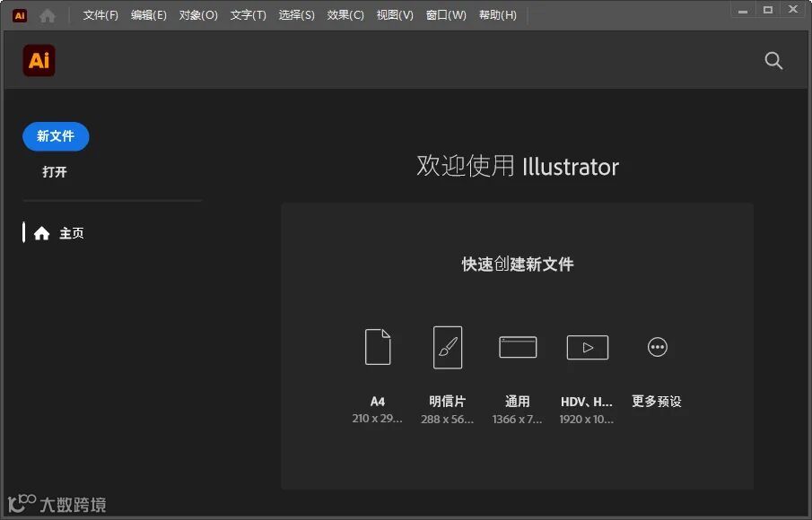812x520 pixels.
Task: Maximize the Illustrator window
Action: 768,10
